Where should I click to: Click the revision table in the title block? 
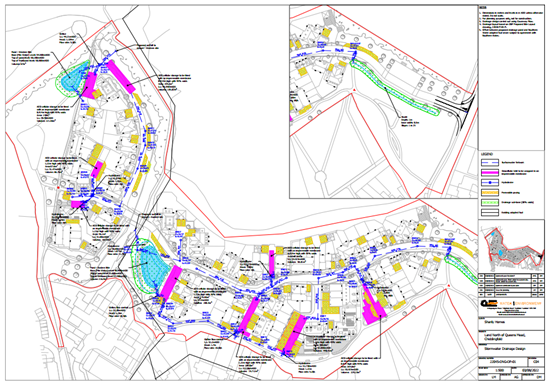click(x=511, y=285)
